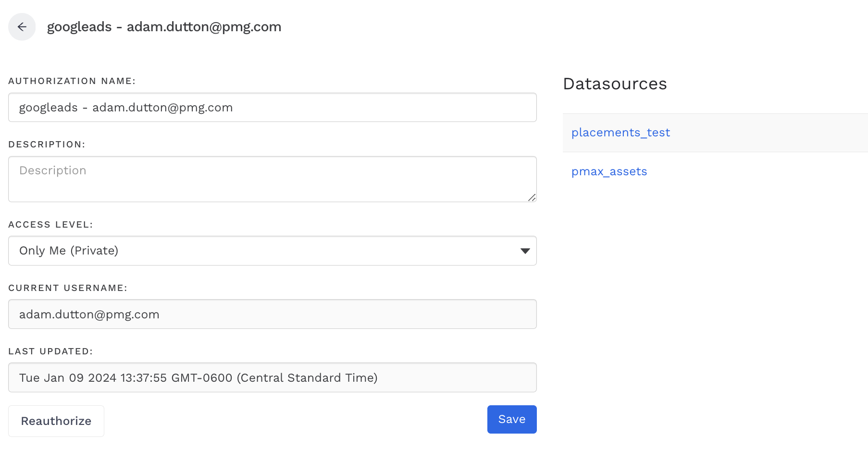Open the Access Level dropdown

click(x=272, y=251)
